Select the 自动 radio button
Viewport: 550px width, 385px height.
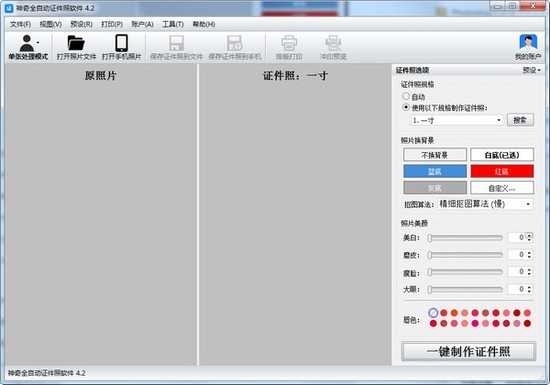point(406,96)
